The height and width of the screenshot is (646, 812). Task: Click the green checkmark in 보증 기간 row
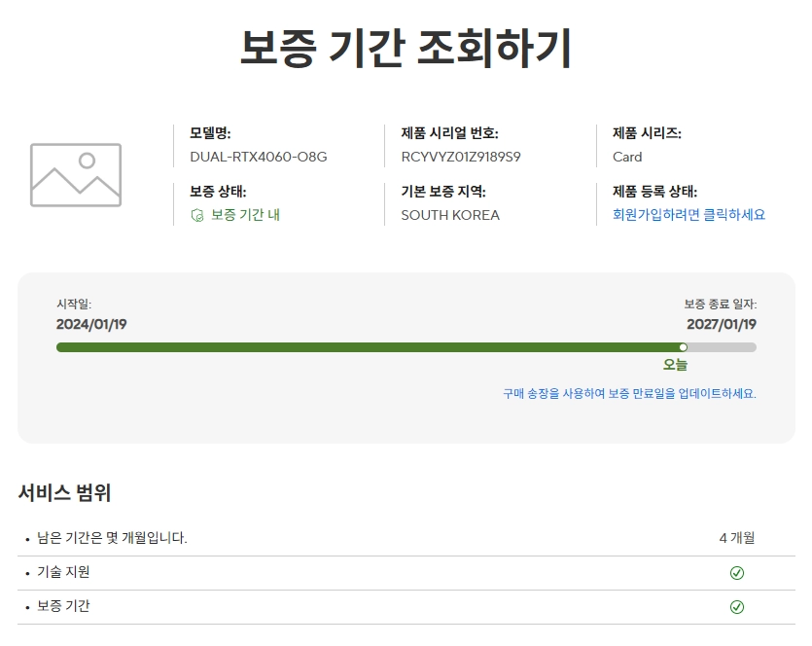pyautogui.click(x=737, y=607)
